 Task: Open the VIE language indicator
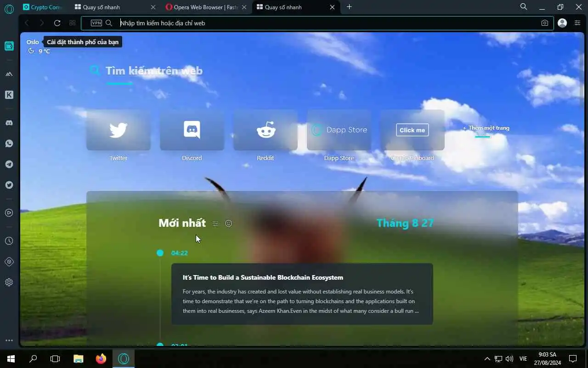tap(523, 359)
